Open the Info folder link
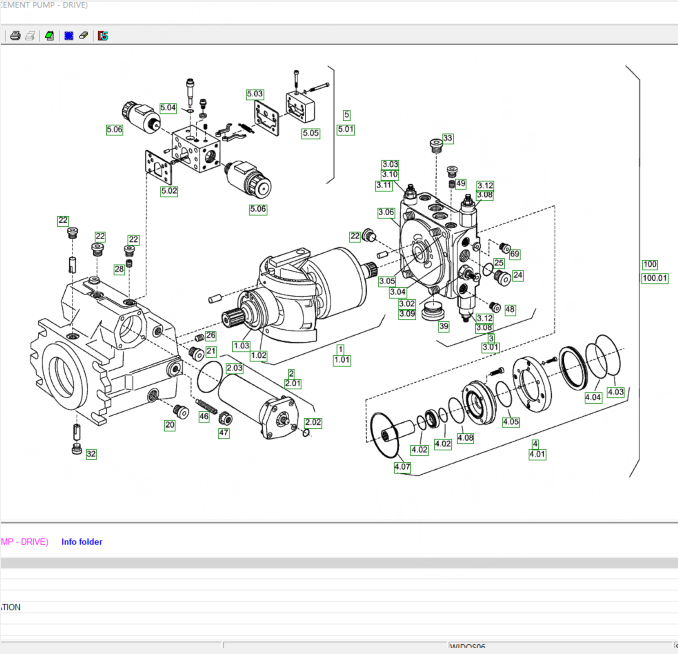The image size is (678, 654). point(82,542)
